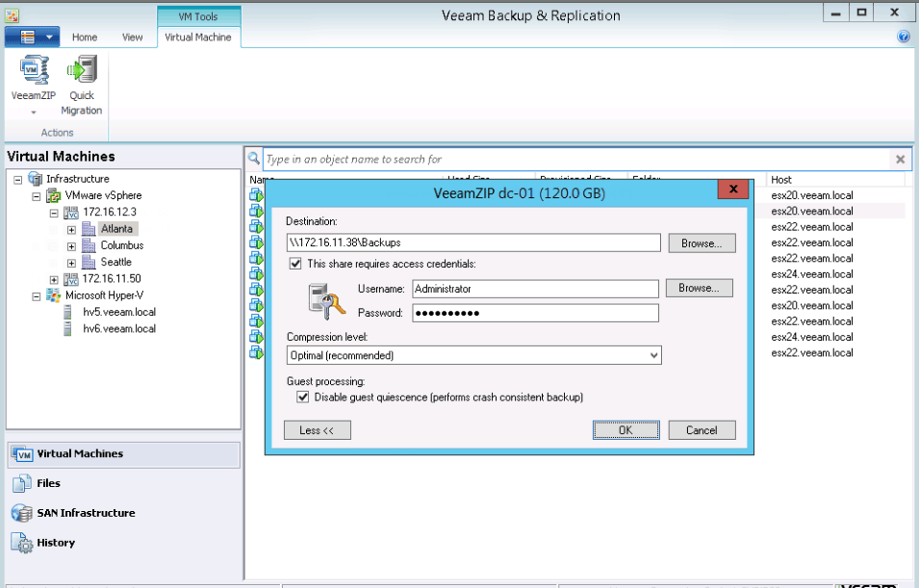The image size is (919, 588).
Task: Expand the 172.16.11.50 node
Action: [x=54, y=280]
